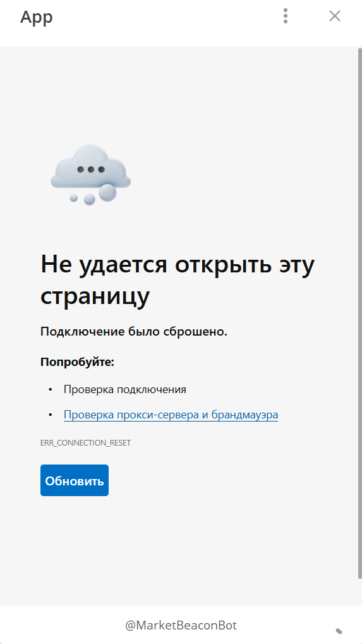The height and width of the screenshot is (644, 362).
Task: Click the bullet before 'Проверка подключения'
Action: pyautogui.click(x=51, y=389)
